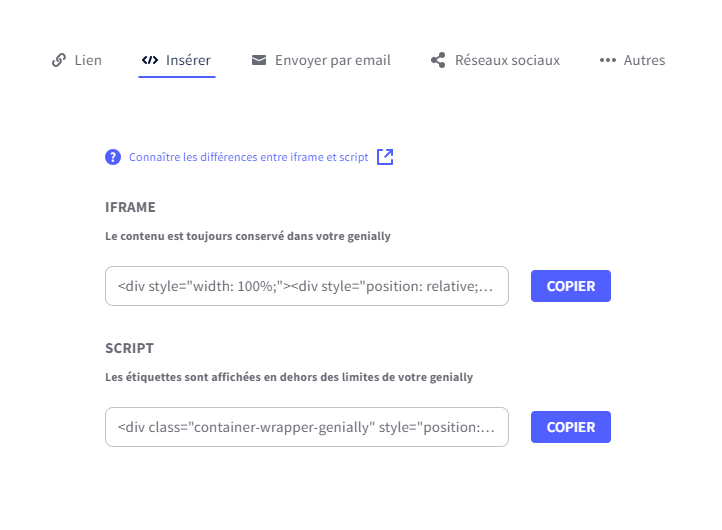Viewport: 722px width, 530px height.
Task: Click the IFRAME section heading
Action: [130, 207]
